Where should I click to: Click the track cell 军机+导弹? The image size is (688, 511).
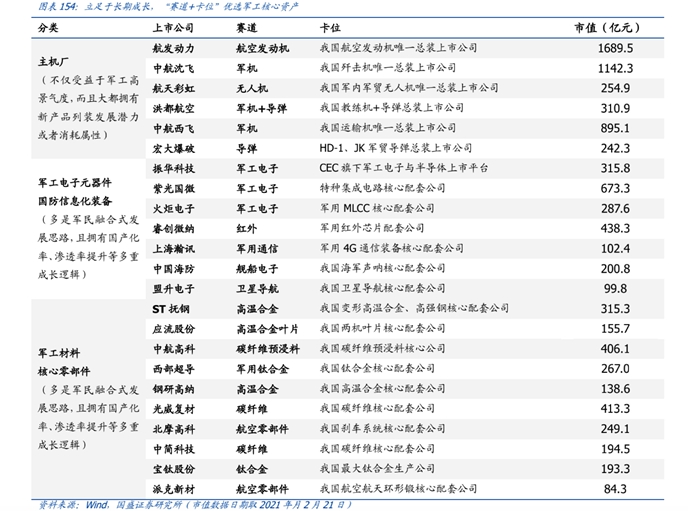click(x=262, y=108)
